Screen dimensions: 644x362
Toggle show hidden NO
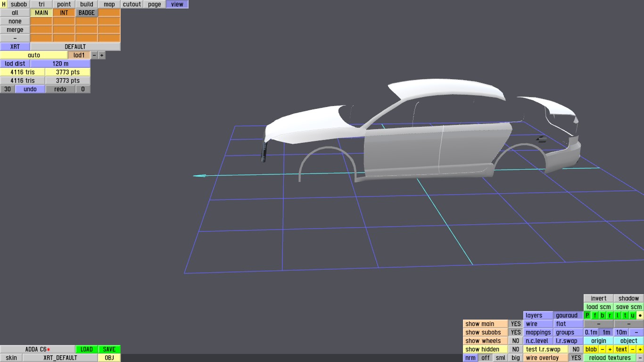(516, 349)
